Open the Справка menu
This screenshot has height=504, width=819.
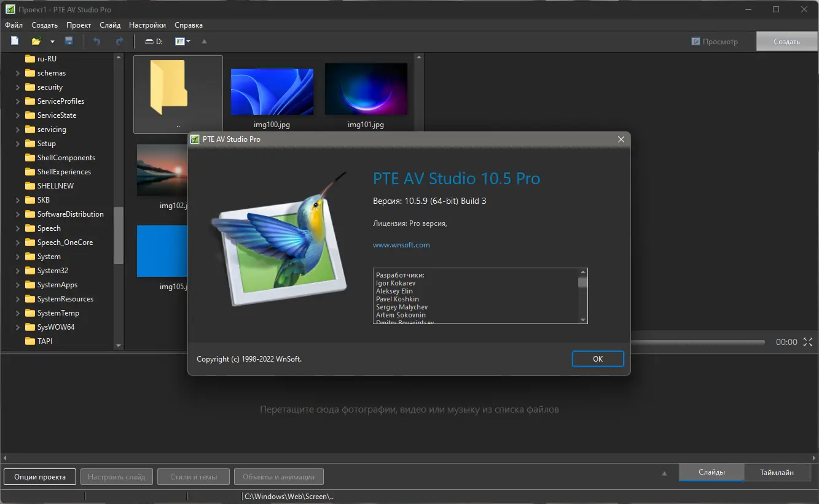pos(189,25)
